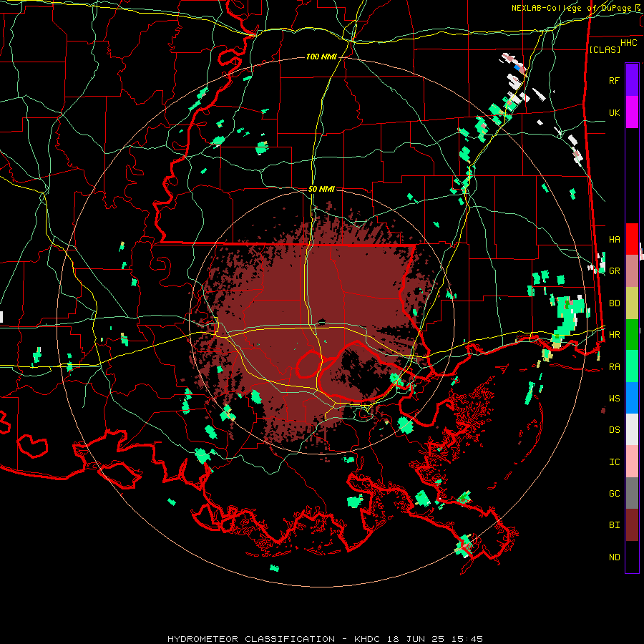Click the IC legend label

point(615,462)
